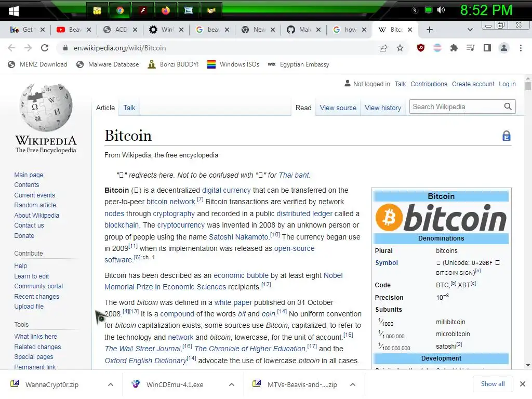This screenshot has height=399, width=532.
Task: Open File Explorer from the taskbar
Action: [97, 11]
